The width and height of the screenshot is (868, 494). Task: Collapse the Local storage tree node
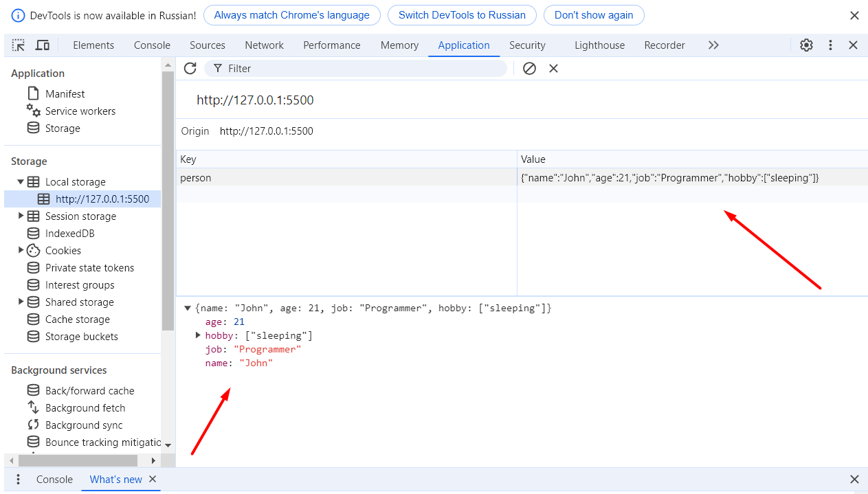coord(21,182)
